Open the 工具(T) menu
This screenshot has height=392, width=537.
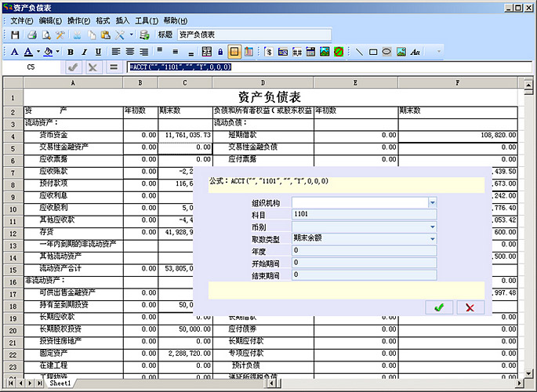(x=147, y=20)
